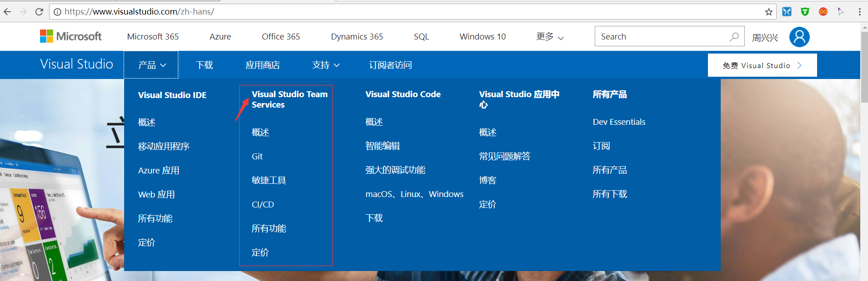Open Visual Studio IDE heading link
The width and height of the screenshot is (868, 281).
click(x=172, y=95)
